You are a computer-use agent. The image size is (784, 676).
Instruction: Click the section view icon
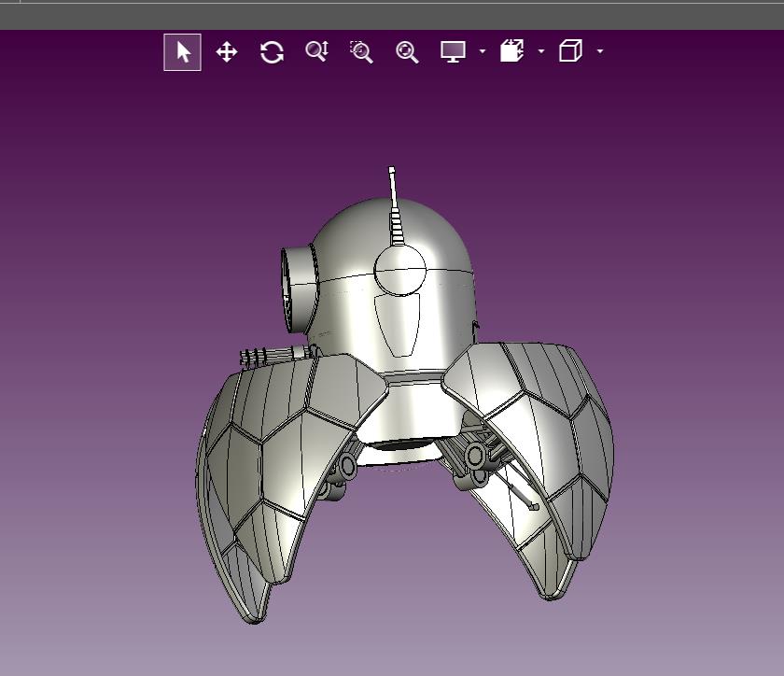click(x=512, y=51)
